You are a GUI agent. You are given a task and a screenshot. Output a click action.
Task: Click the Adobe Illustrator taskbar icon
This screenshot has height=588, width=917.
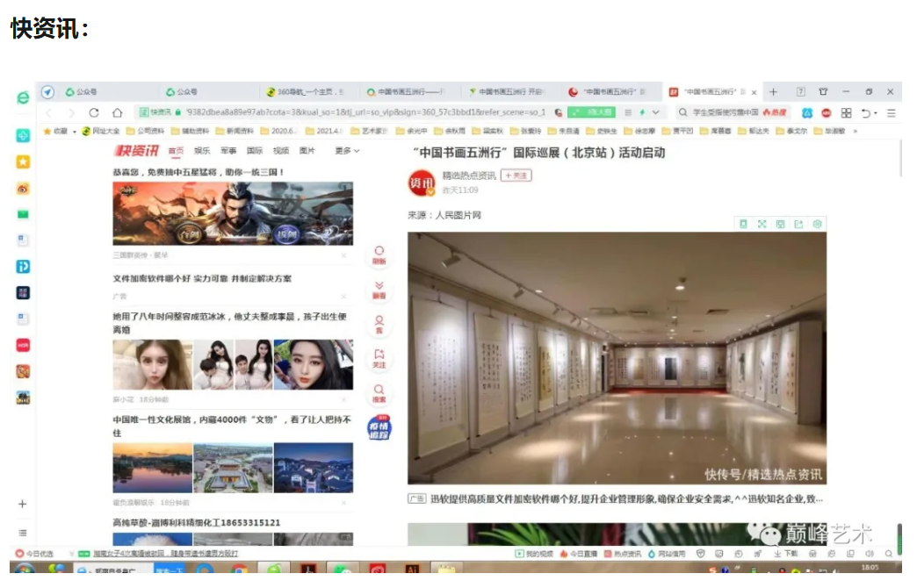pos(412,570)
